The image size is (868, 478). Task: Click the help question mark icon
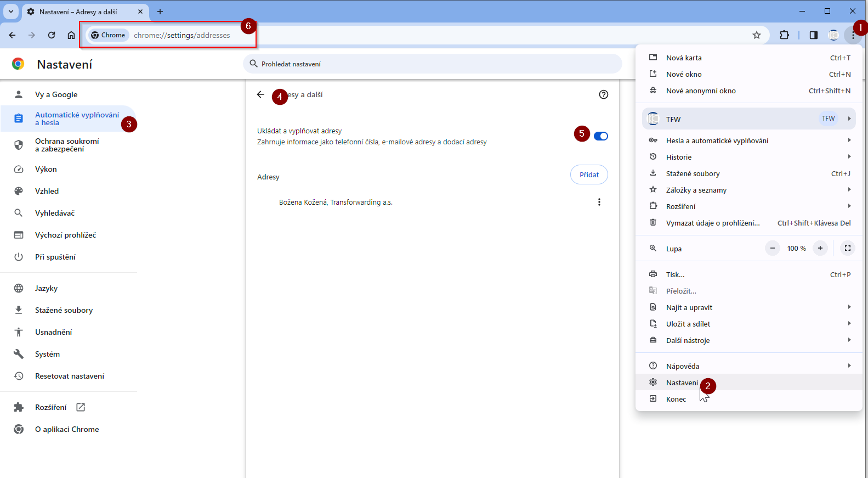point(604,94)
